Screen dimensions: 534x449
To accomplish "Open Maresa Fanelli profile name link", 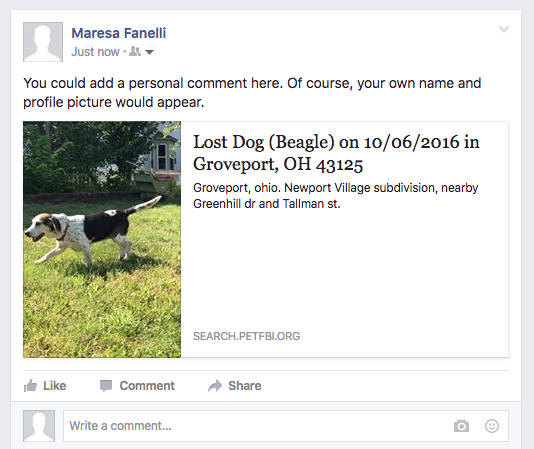I will [119, 33].
